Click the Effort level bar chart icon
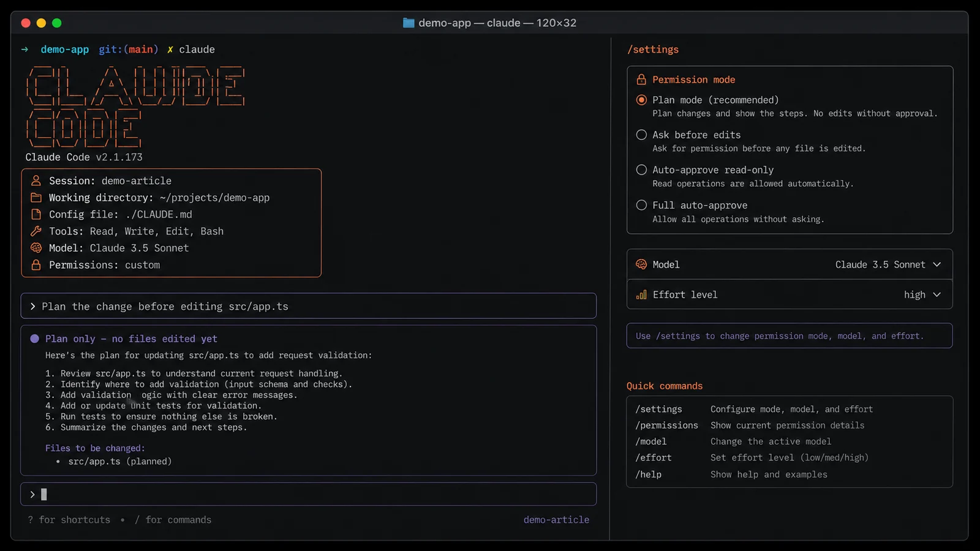The height and width of the screenshot is (551, 980). click(641, 294)
